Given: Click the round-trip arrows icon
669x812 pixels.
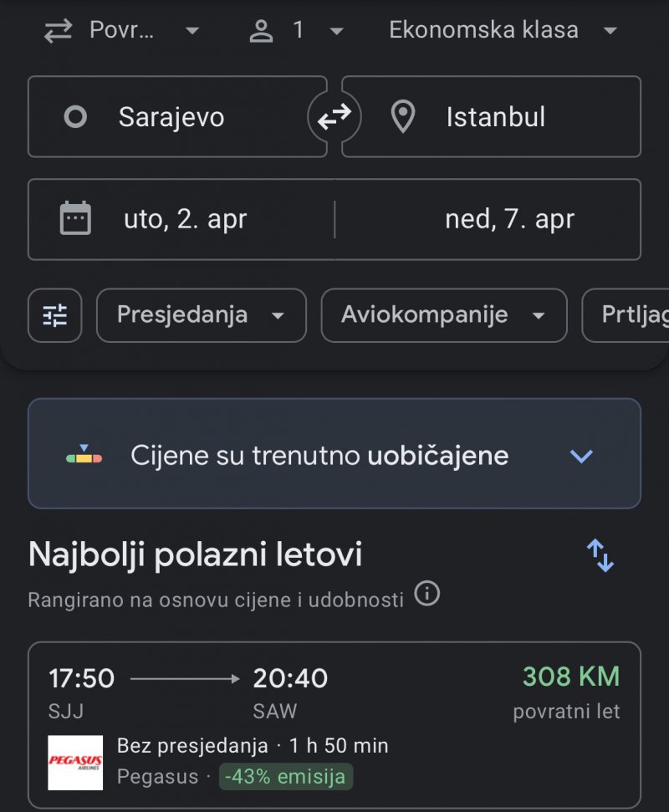Looking at the screenshot, I should tap(58, 31).
